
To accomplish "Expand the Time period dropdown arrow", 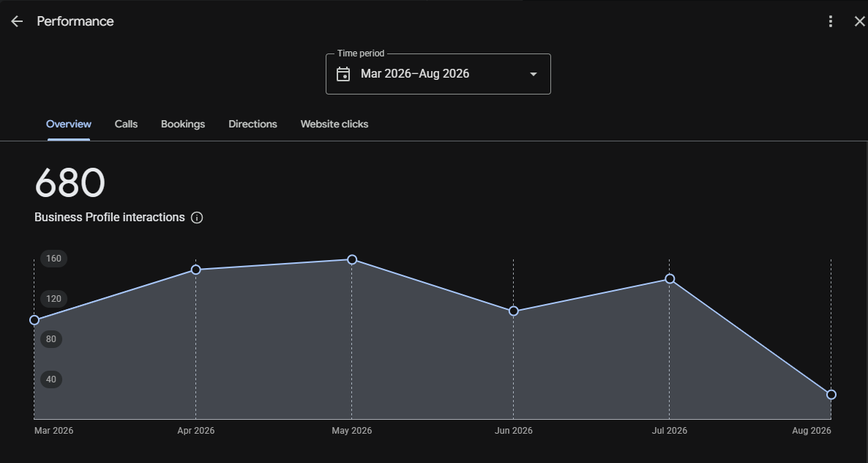I will pos(533,74).
